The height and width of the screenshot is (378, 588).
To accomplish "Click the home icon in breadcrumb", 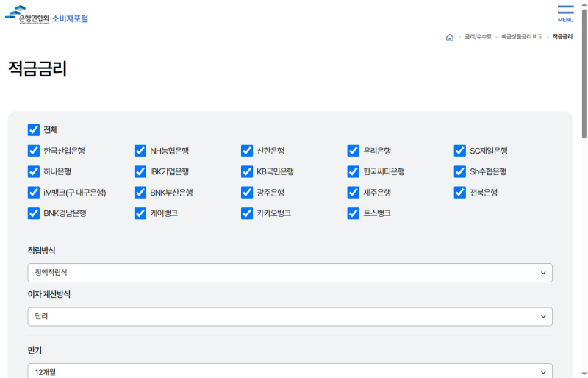I will point(450,38).
